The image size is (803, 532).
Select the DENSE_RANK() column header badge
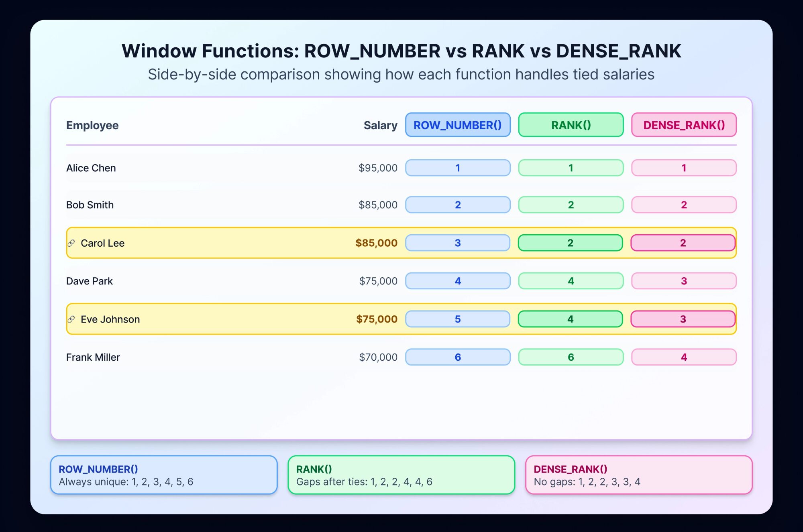684,125
